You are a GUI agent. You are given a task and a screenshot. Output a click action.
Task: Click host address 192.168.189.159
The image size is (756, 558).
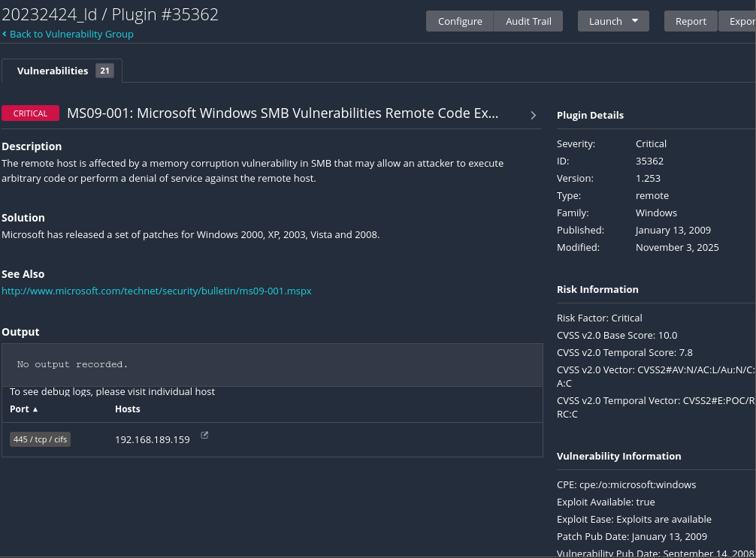tap(153, 439)
